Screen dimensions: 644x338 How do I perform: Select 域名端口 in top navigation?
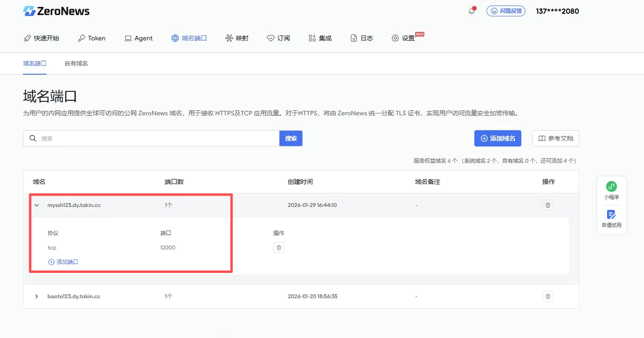tap(189, 38)
